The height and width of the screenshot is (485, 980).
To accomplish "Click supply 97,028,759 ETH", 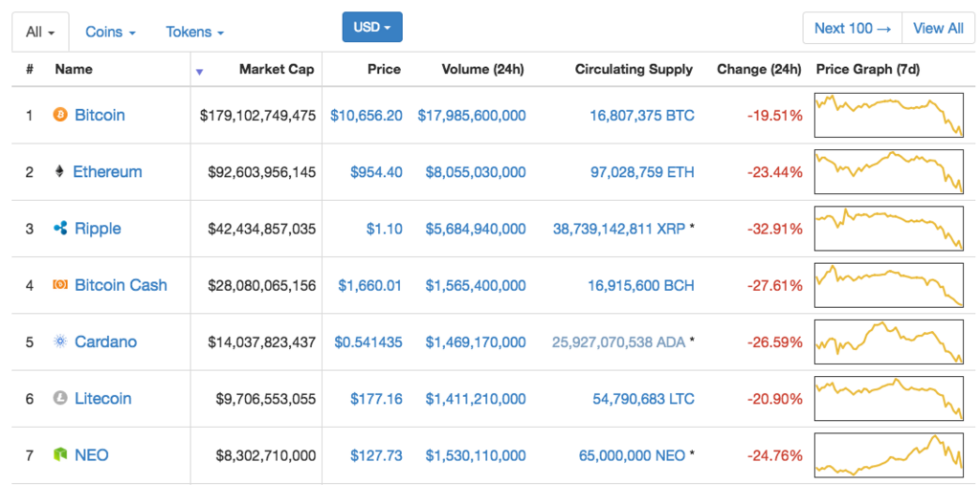I will pos(642,172).
